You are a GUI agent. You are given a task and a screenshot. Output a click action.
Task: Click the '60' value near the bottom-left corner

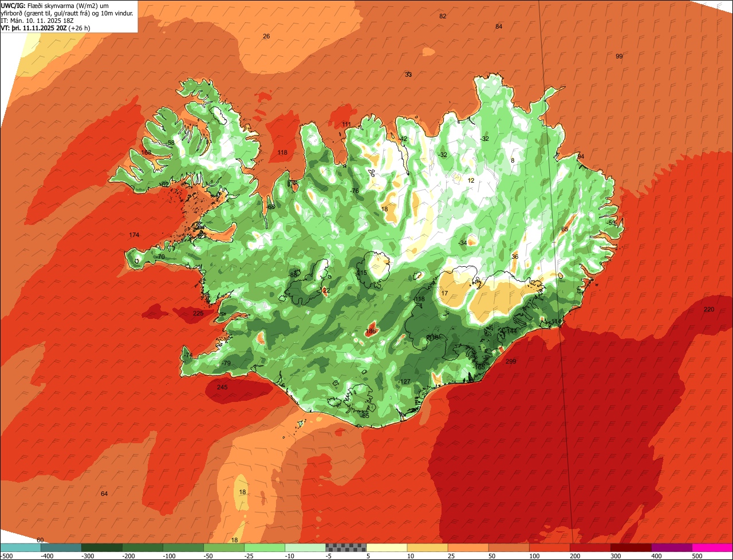[x=40, y=540]
